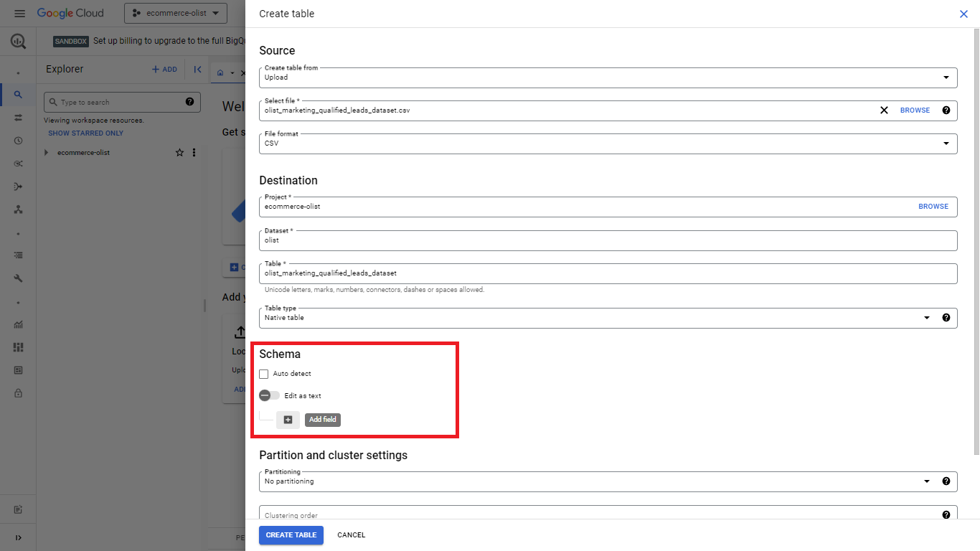Switch to the home tab in the workspace
980x551 pixels.
point(221,72)
